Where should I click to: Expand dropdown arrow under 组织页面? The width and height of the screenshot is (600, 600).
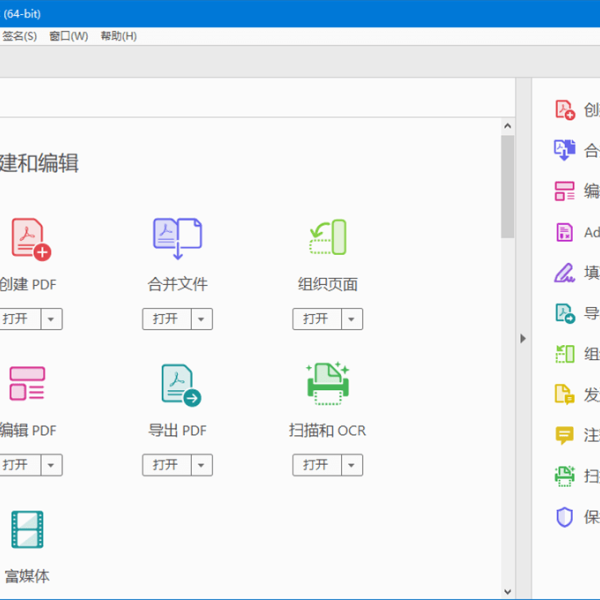352,319
